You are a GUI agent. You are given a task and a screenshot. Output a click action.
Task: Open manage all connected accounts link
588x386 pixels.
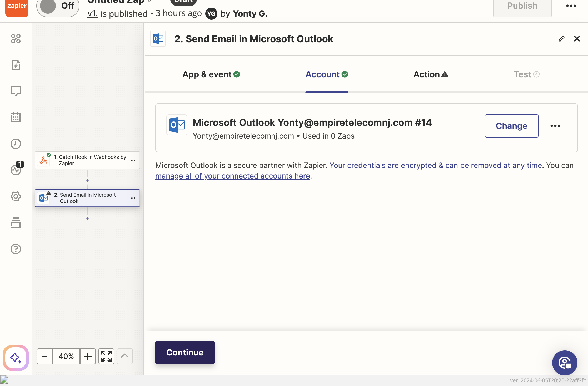pyautogui.click(x=233, y=176)
